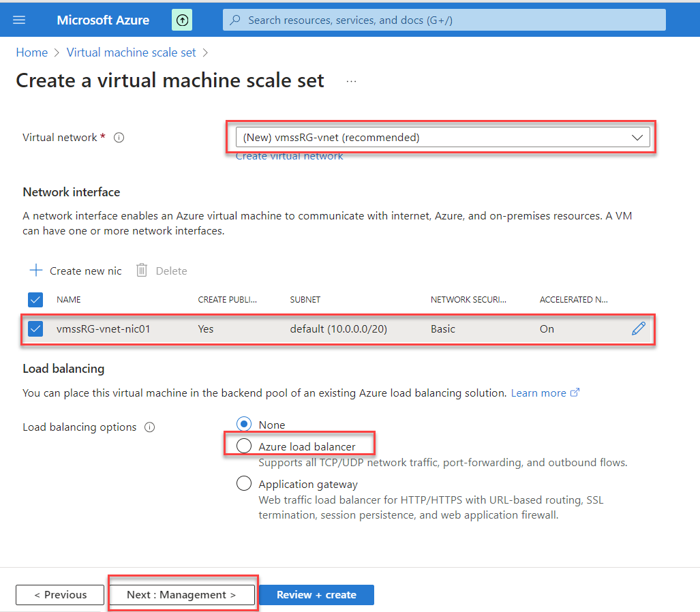Image resolution: width=700 pixels, height=612 pixels.
Task: Click the plus icon to create a new nic
Action: tap(35, 270)
